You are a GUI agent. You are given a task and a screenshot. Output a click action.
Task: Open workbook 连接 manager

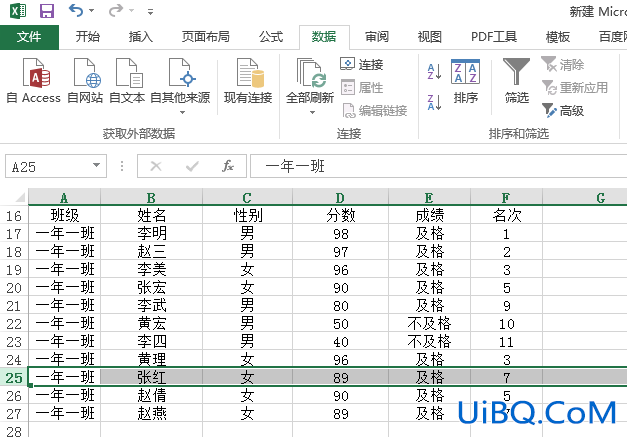click(362, 64)
